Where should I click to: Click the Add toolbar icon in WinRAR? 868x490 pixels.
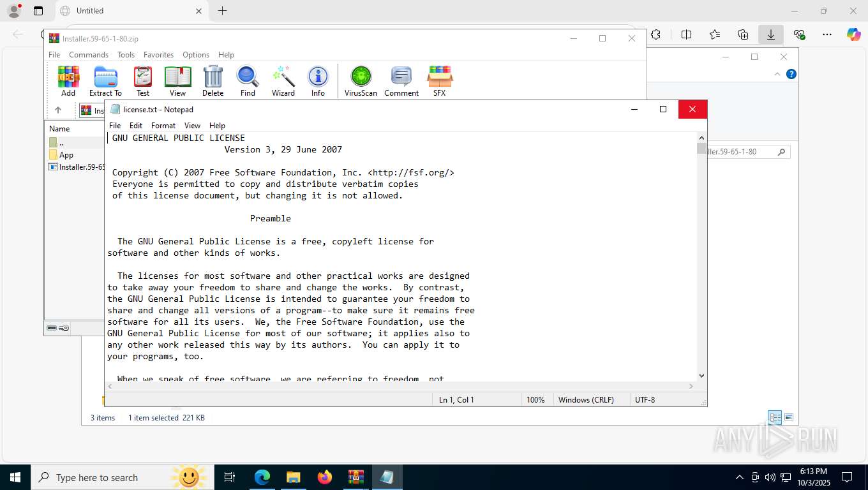pyautogui.click(x=68, y=81)
